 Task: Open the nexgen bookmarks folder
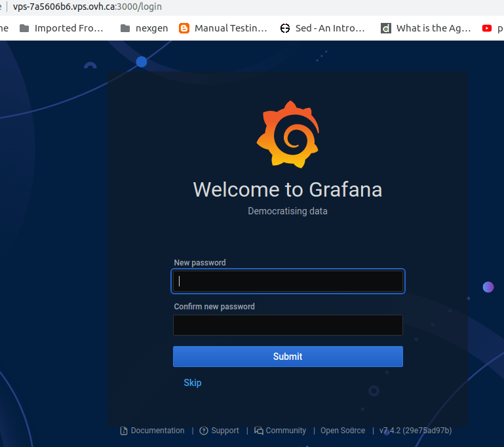[x=144, y=28]
